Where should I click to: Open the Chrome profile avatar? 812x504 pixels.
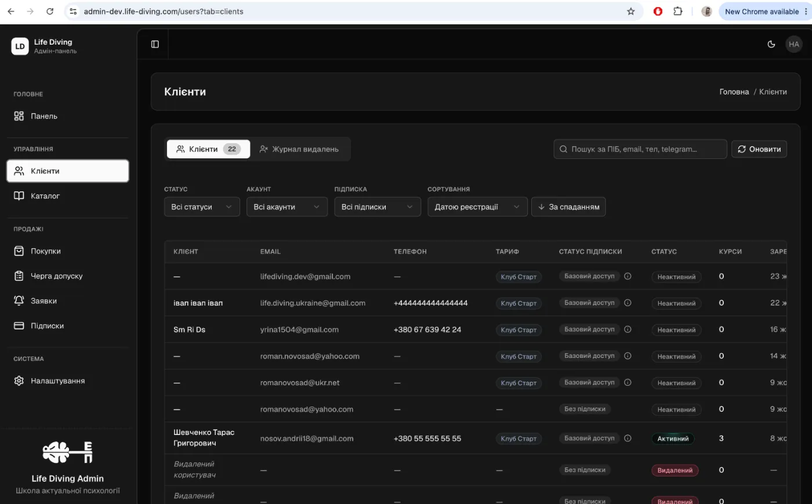[706, 11]
